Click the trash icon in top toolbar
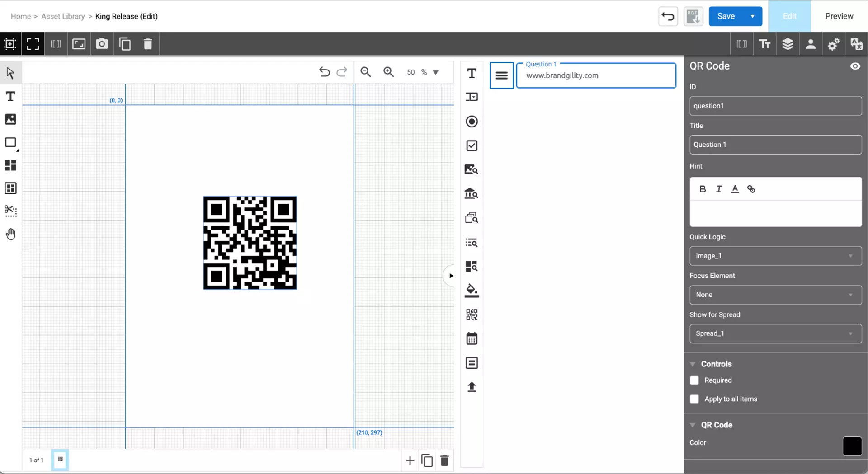Screen dimensions: 868x474 (x=148, y=44)
